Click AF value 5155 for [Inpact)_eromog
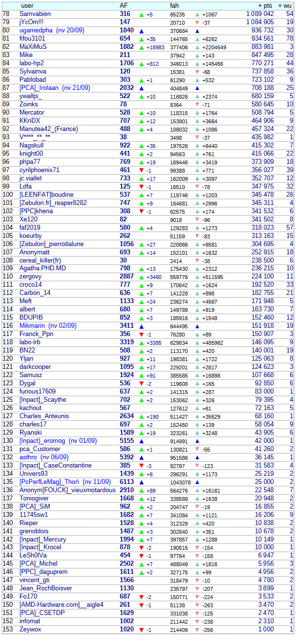Image resolution: width=296 pixels, height=644 pixels. click(127, 441)
